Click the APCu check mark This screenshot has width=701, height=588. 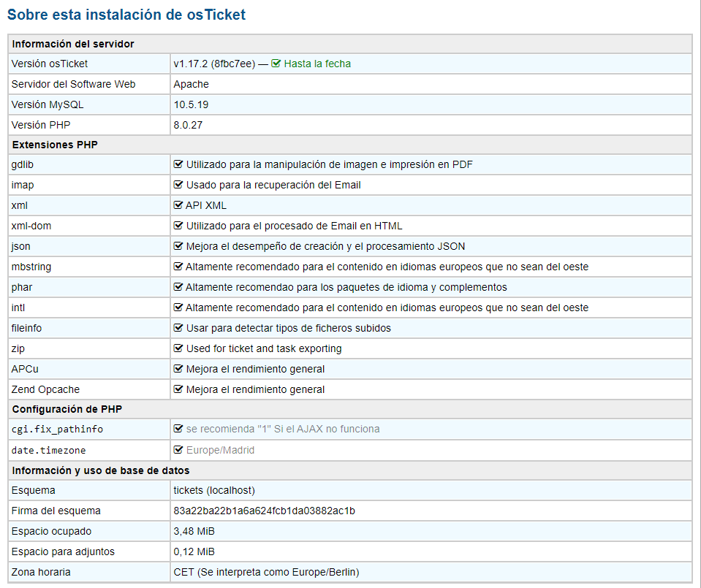[x=178, y=369]
